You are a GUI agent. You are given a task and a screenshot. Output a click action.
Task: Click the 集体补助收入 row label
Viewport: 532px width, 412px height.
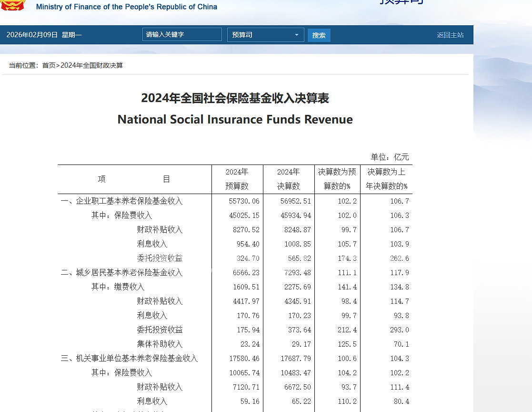point(160,344)
